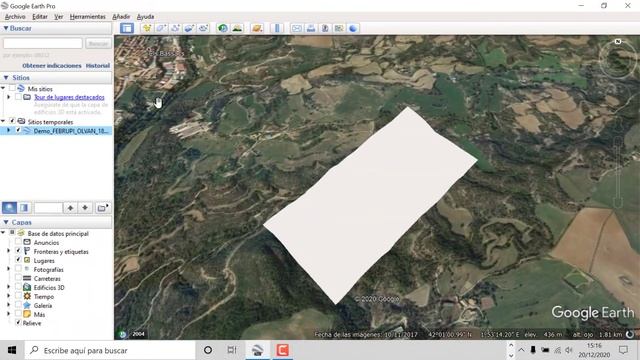Click the add folder icon in Sitios panel

click(x=102, y=208)
